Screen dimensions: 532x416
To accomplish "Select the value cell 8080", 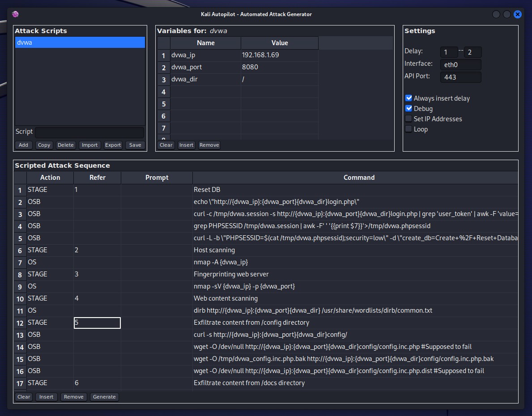I will click(280, 67).
